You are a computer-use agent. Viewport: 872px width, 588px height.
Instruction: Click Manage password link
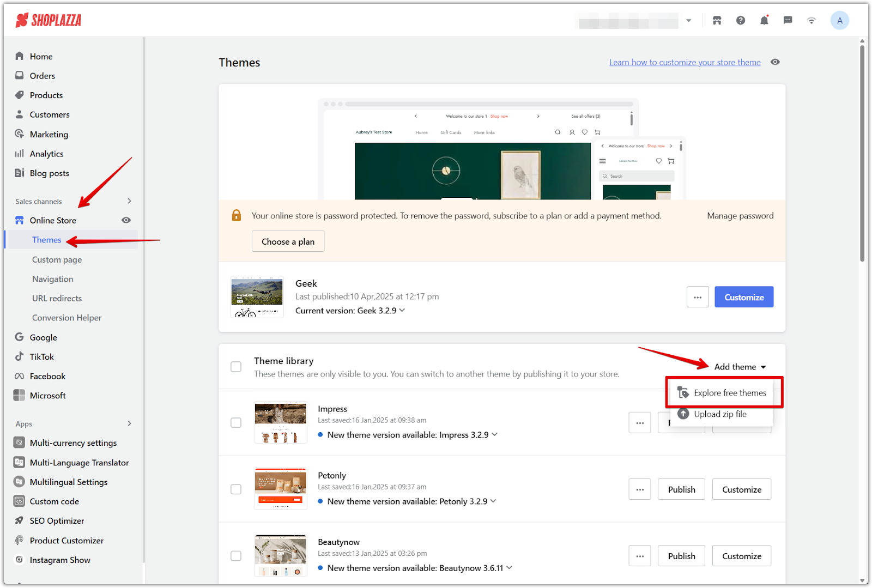click(740, 216)
